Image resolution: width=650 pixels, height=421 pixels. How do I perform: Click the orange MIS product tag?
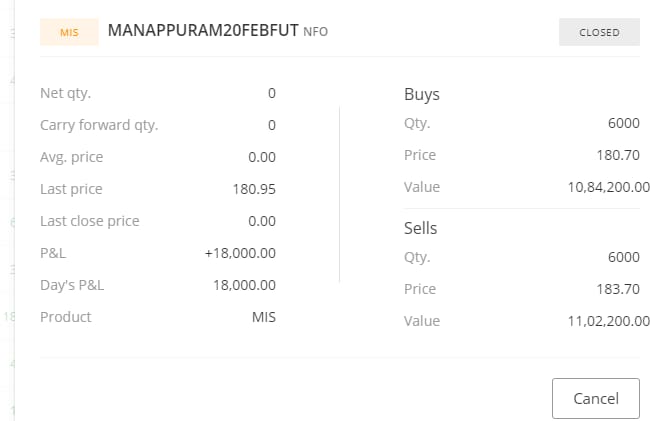[x=69, y=32]
